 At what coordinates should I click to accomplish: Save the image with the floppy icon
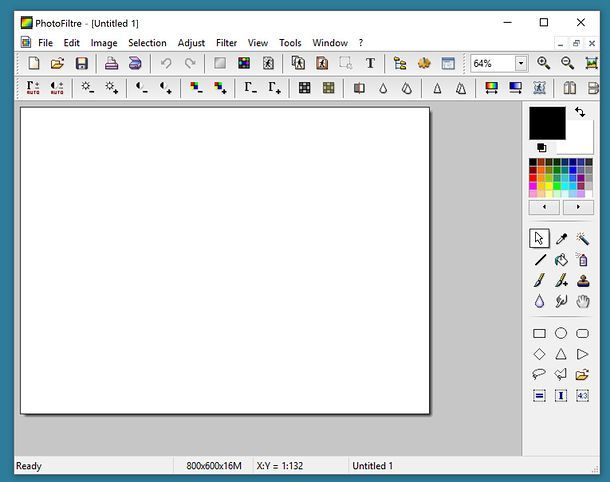(81, 63)
